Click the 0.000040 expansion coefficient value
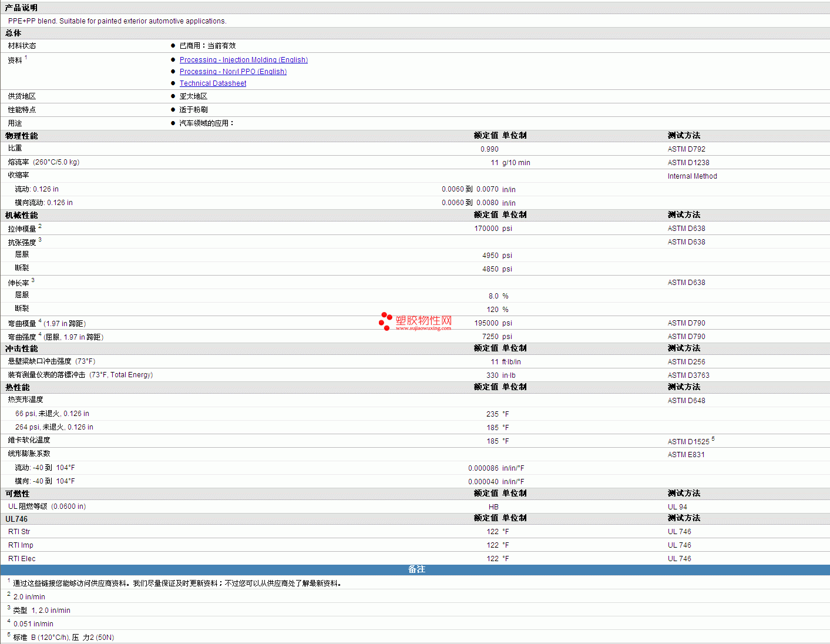Viewport: 830px width, 644px height. 483,482
